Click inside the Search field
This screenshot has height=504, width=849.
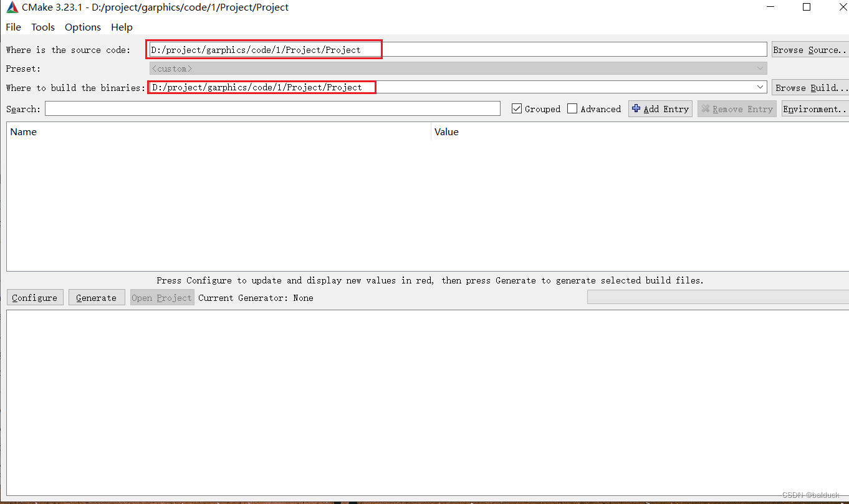pyautogui.click(x=271, y=108)
